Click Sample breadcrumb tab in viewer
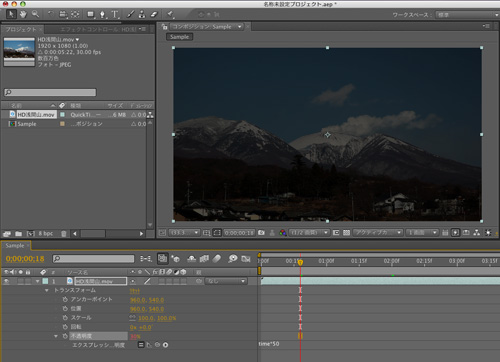This screenshot has width=500, height=362. point(180,37)
